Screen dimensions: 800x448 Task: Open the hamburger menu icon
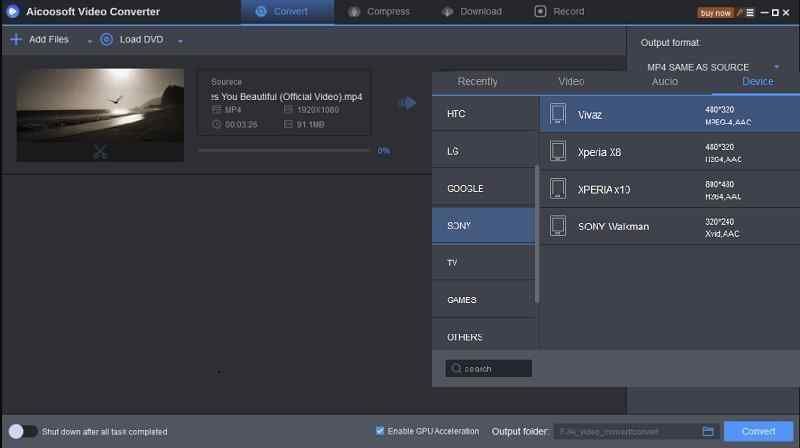coord(749,12)
